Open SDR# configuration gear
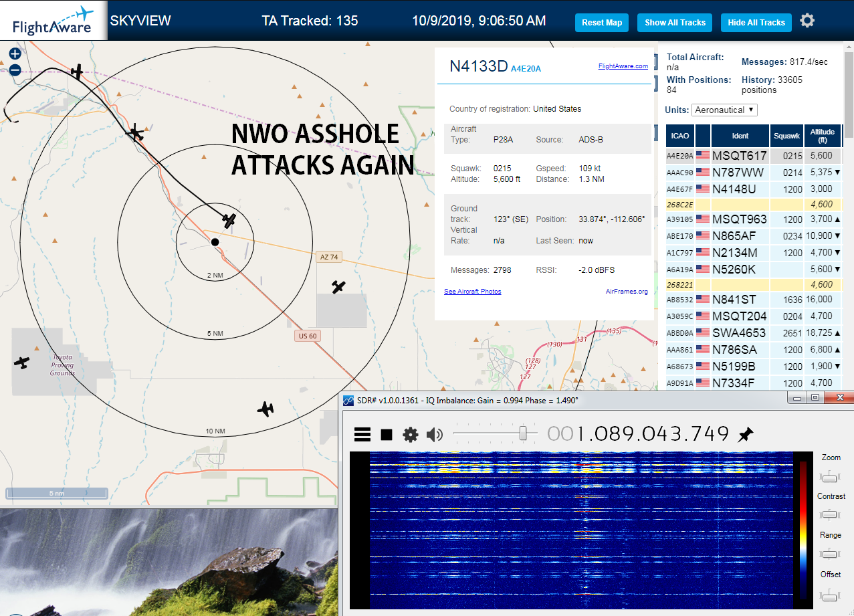Screen dimensions: 854x616 [410, 435]
